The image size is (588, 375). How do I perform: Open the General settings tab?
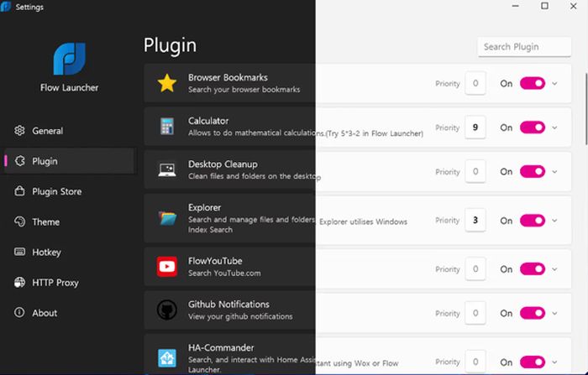70,130
